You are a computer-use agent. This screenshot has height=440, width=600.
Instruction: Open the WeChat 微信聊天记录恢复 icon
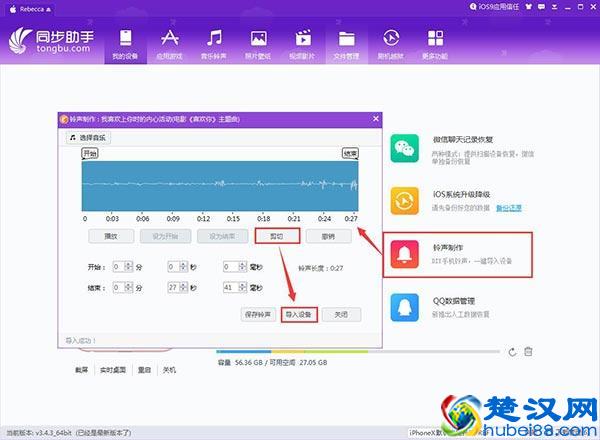(x=404, y=148)
